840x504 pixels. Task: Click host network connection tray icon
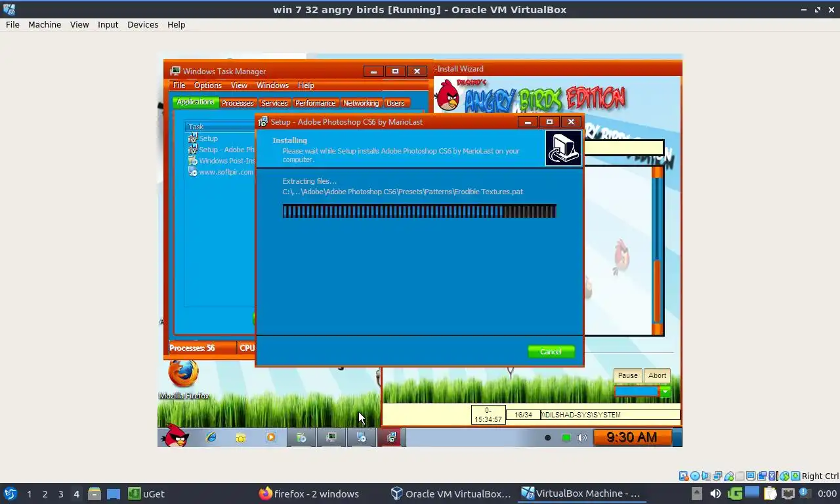(788, 493)
